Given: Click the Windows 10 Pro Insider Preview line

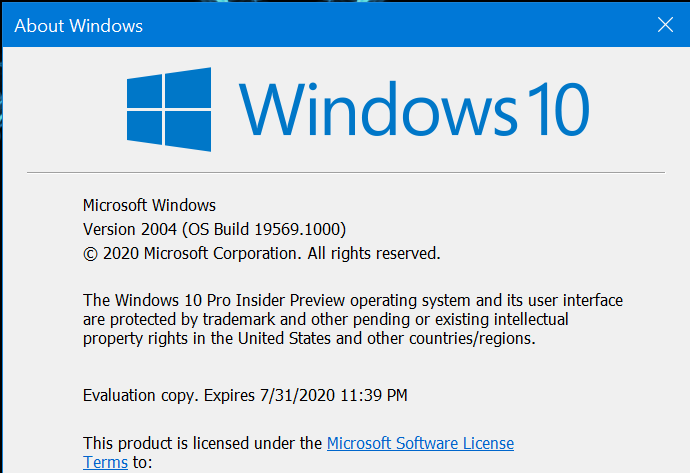Looking at the screenshot, I should click(x=353, y=300).
